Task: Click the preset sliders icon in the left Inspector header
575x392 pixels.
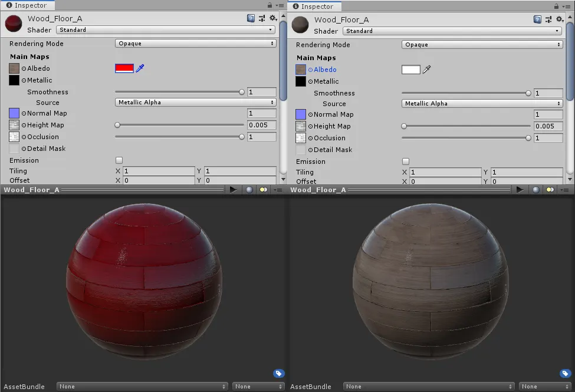Action: tap(261, 19)
